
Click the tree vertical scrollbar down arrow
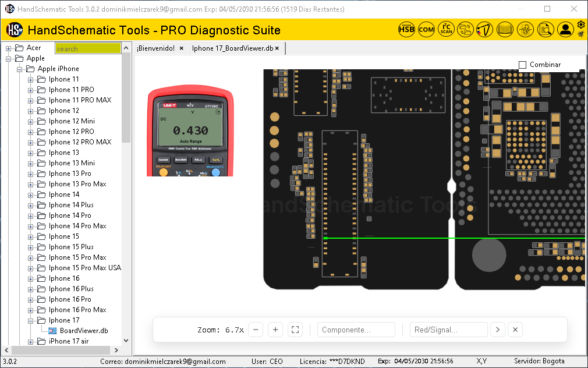126,341
